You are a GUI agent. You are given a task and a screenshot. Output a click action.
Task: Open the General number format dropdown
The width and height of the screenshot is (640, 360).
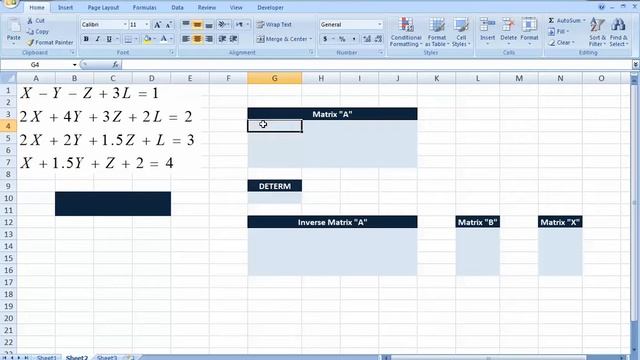coord(380,24)
